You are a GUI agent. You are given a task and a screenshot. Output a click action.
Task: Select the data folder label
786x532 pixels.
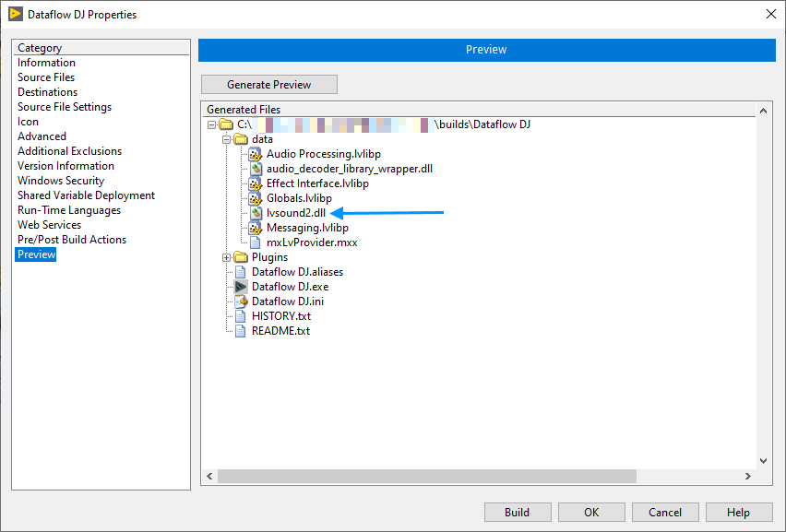[x=262, y=139]
